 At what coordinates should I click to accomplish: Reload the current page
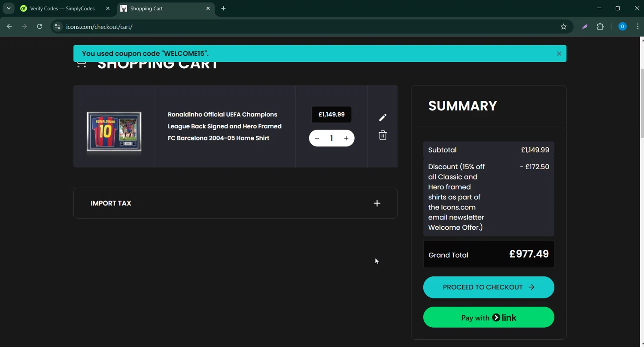[39, 27]
